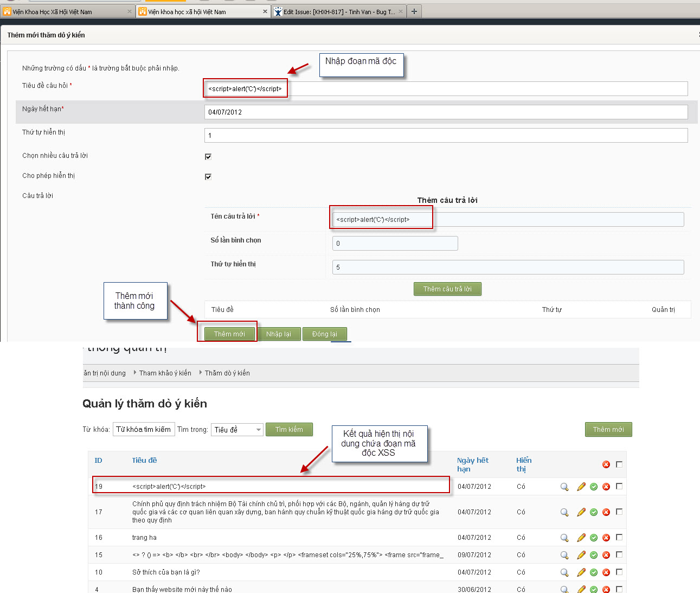
Task: Click the 'Tìm kiếm' search button
Action: [x=289, y=430]
